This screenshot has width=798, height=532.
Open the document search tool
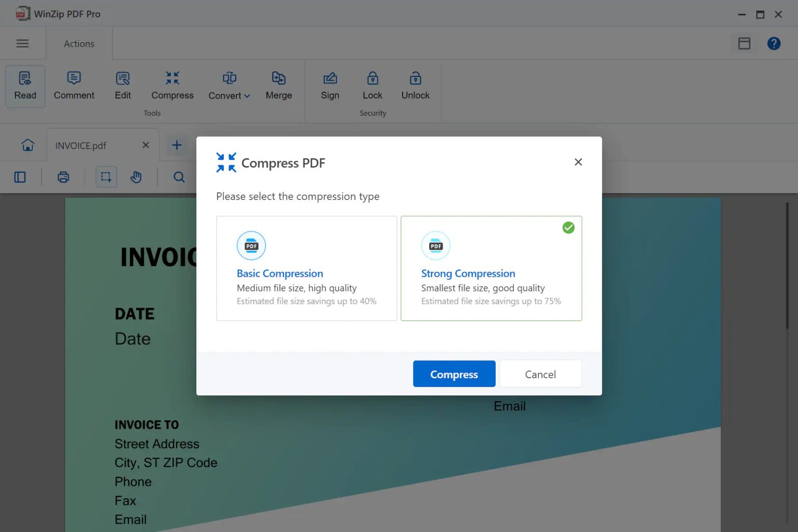click(179, 177)
